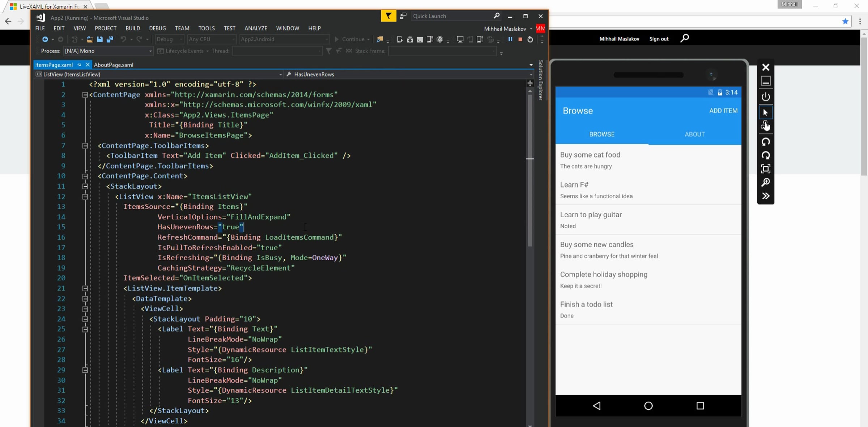The image size is (868, 427).
Task: Open the Process Mono dropdown
Action: pos(108,51)
